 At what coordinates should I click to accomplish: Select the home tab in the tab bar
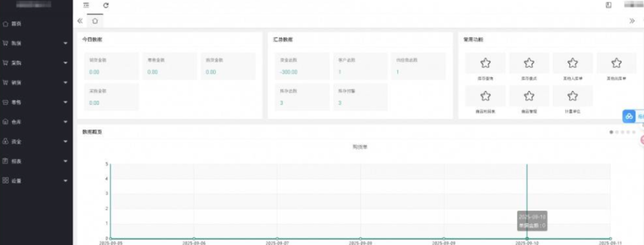coord(95,21)
